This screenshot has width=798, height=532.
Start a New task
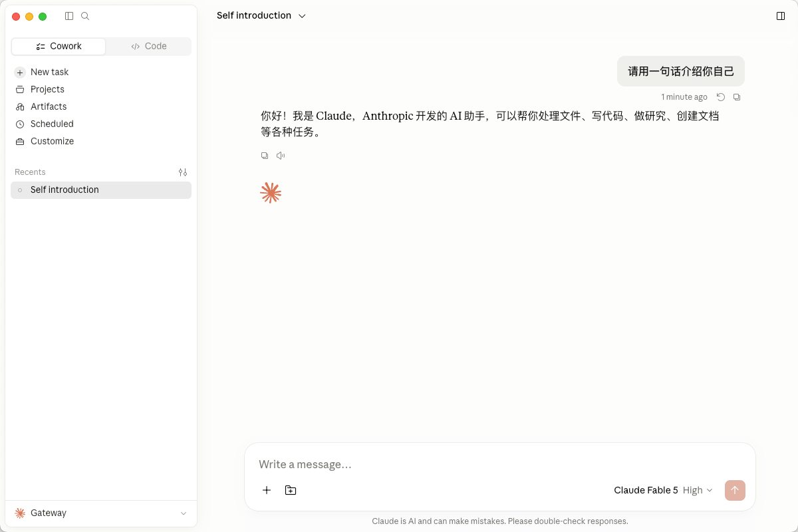(101, 72)
